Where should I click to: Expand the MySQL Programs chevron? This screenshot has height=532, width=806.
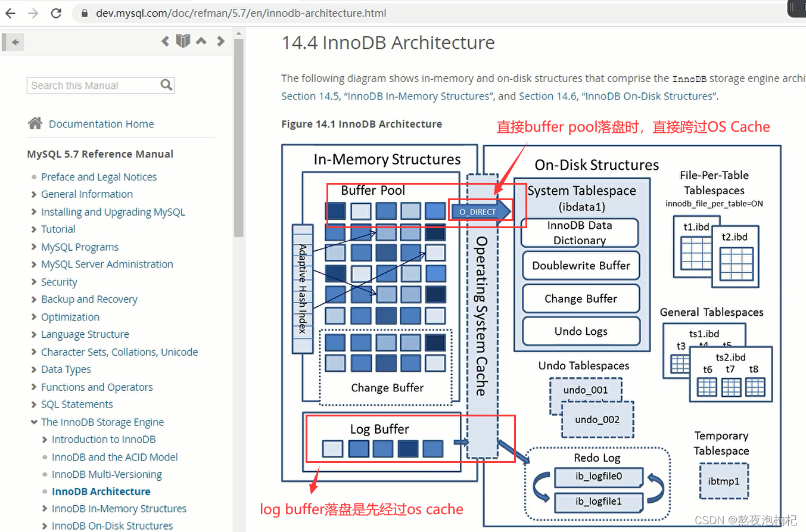[x=34, y=247]
